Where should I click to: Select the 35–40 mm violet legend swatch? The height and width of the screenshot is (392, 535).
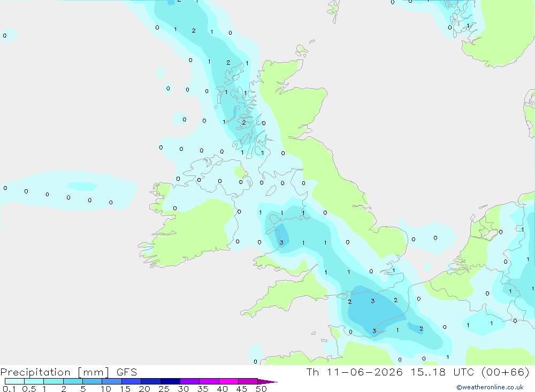point(209,381)
